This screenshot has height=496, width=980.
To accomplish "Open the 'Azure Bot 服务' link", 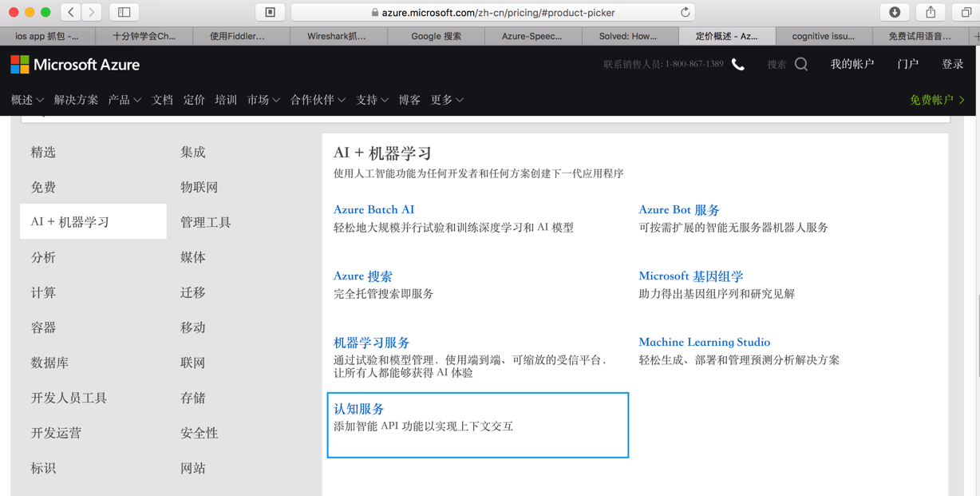I will pyautogui.click(x=679, y=209).
